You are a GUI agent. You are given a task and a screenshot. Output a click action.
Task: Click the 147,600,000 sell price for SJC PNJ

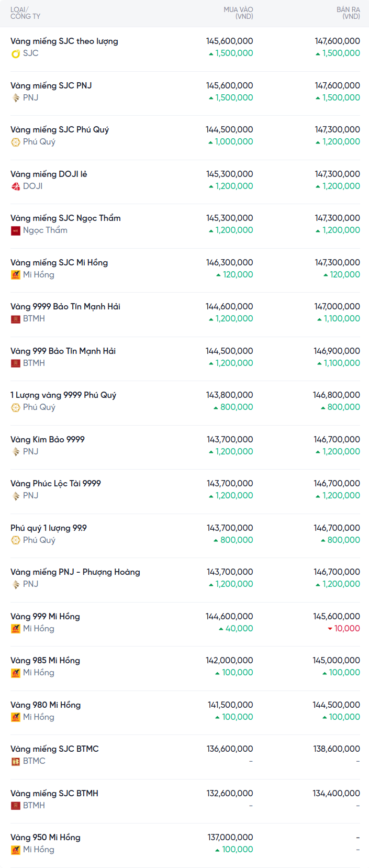337,86
